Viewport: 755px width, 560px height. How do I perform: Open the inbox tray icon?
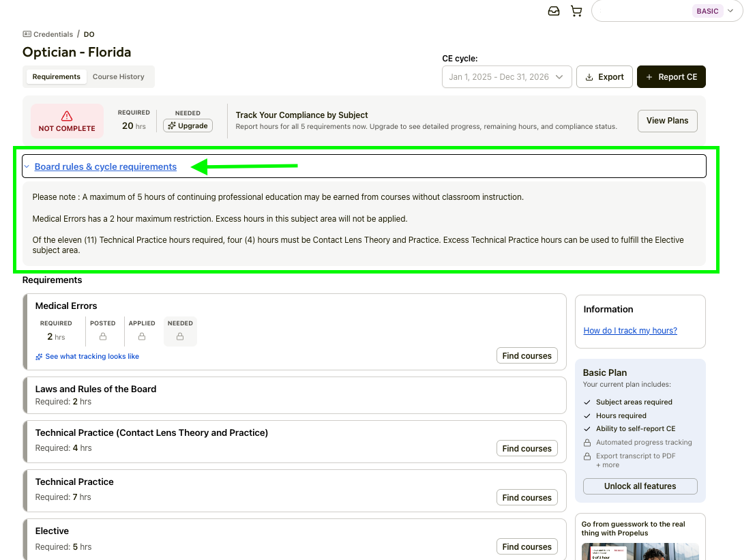pos(554,11)
